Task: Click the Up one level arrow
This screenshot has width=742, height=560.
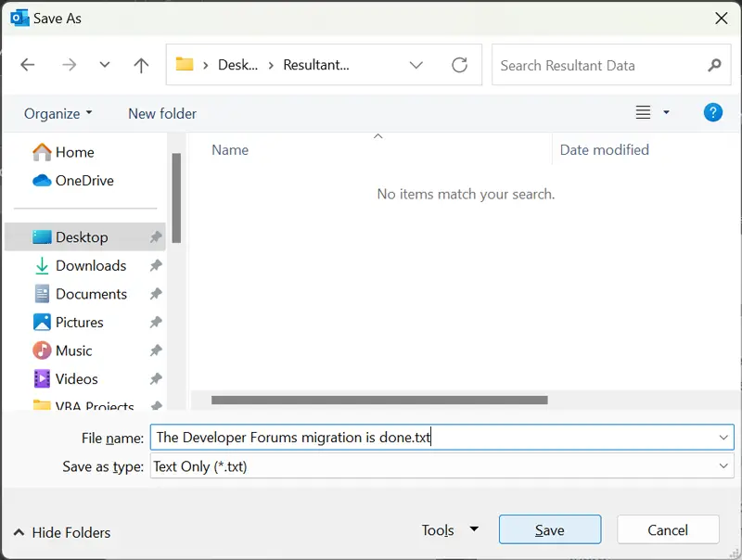Action: (141, 65)
